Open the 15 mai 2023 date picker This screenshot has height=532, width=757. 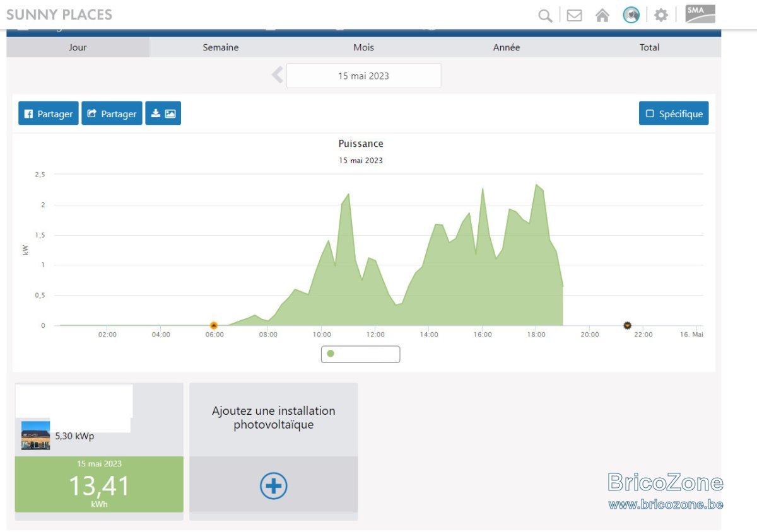tap(363, 76)
